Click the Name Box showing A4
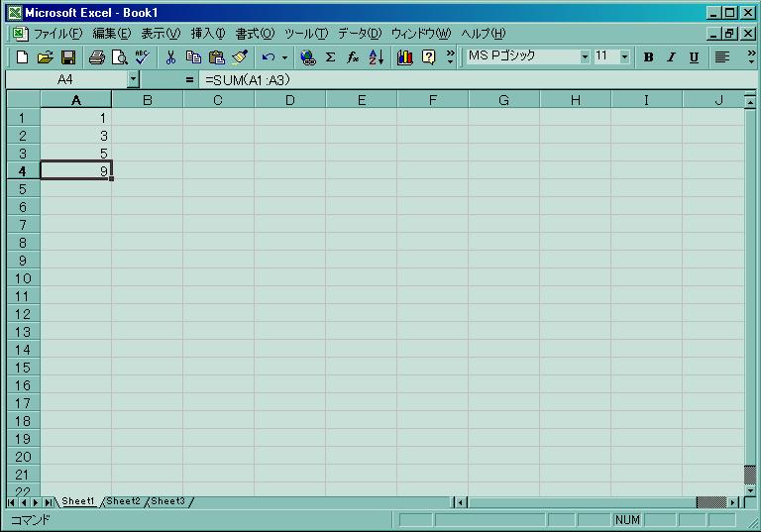761x532 pixels. [66, 79]
